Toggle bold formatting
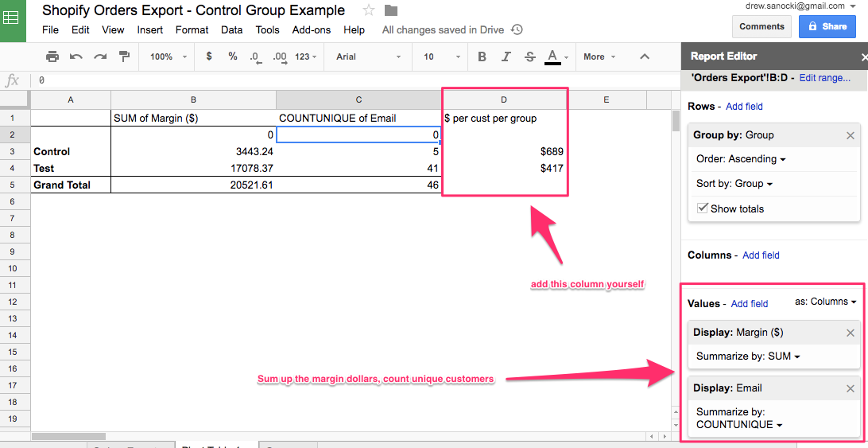The image size is (868, 448). [482, 56]
